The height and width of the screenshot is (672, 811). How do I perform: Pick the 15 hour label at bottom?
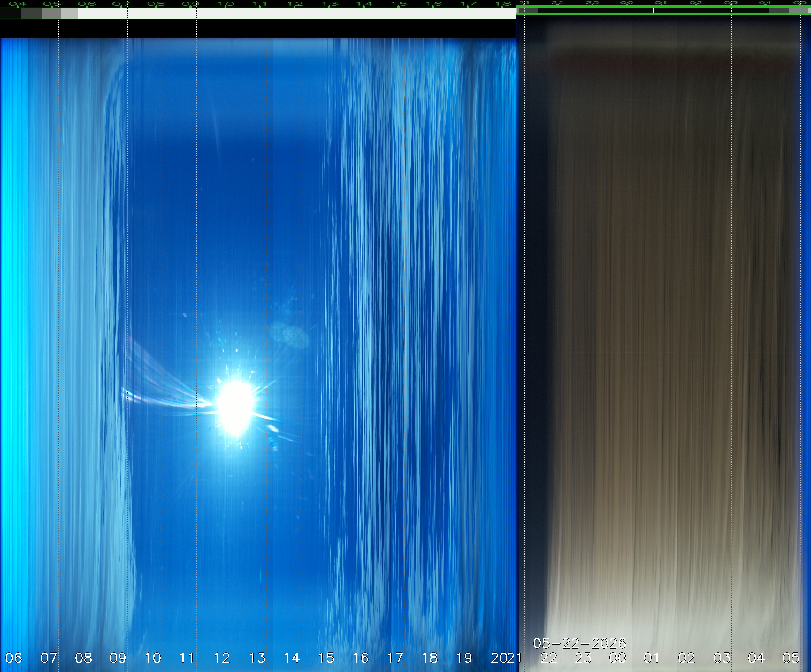(326, 658)
